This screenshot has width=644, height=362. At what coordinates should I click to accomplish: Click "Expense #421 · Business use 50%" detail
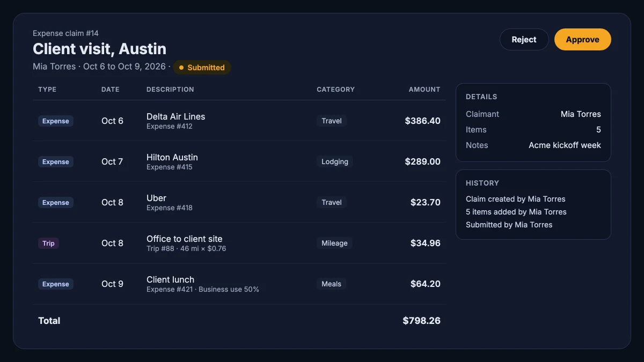203,290
